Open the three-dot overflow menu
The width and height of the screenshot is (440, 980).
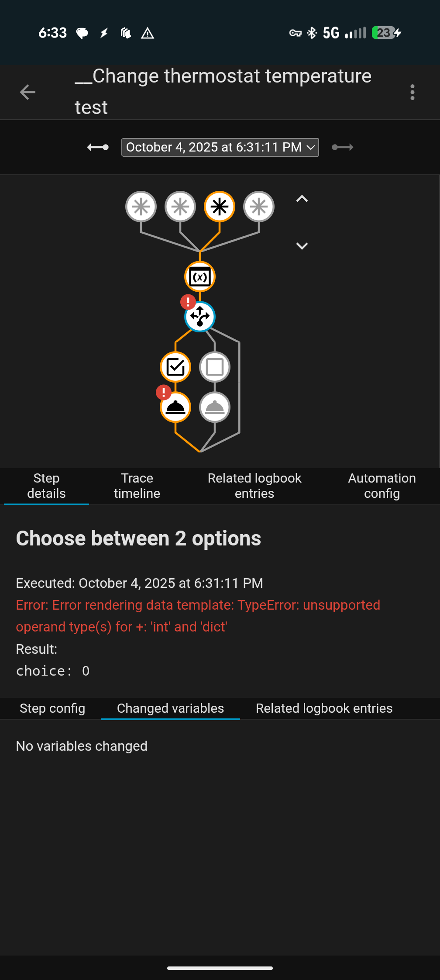[x=412, y=92]
